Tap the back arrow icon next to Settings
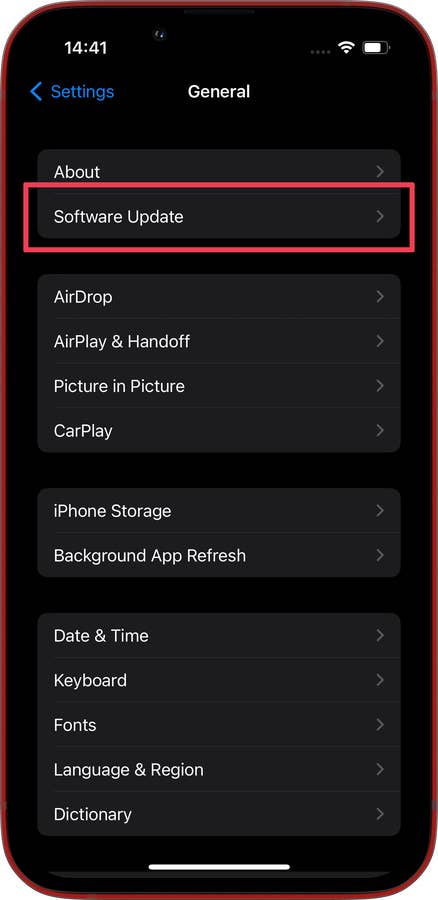438x900 pixels. click(x=36, y=91)
